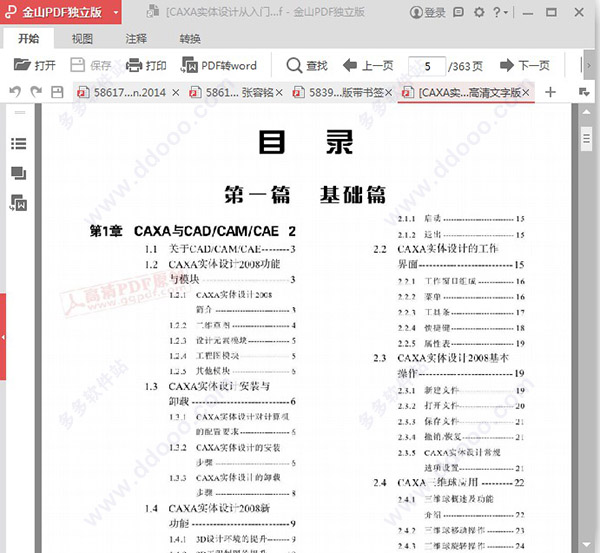Switch to the 视图 ribbon tab
Screen dimensions: 600x553
(82, 39)
